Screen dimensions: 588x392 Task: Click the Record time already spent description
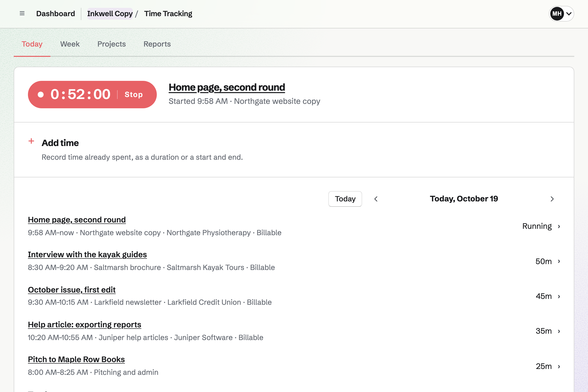click(142, 157)
